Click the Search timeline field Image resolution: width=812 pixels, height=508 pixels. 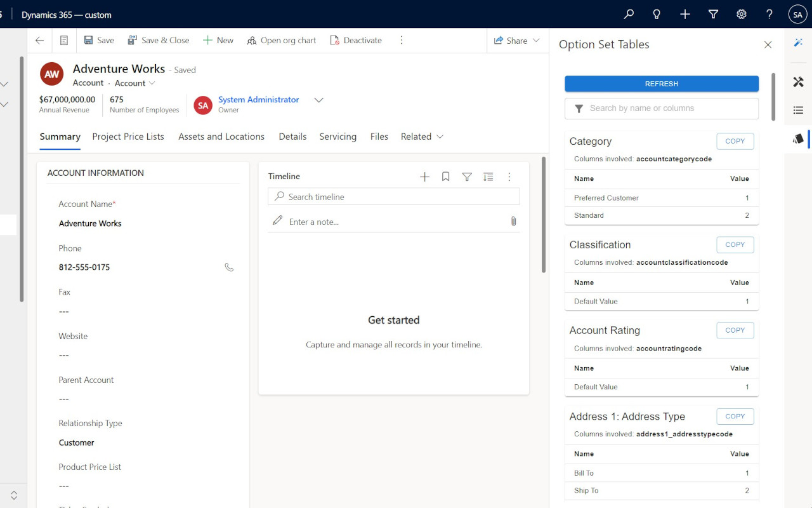(393, 197)
